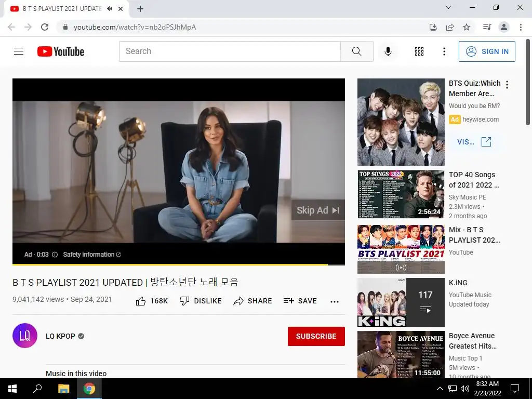The width and height of the screenshot is (532, 399).
Task: Open the Chrome three-dot menu
Action: [521, 27]
